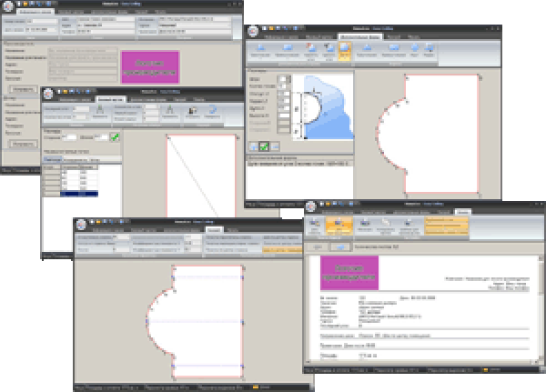Image resolution: width=546 pixels, height=392 pixels.
Task: Click the lower outlined button in order form window
Action: tap(23, 144)
